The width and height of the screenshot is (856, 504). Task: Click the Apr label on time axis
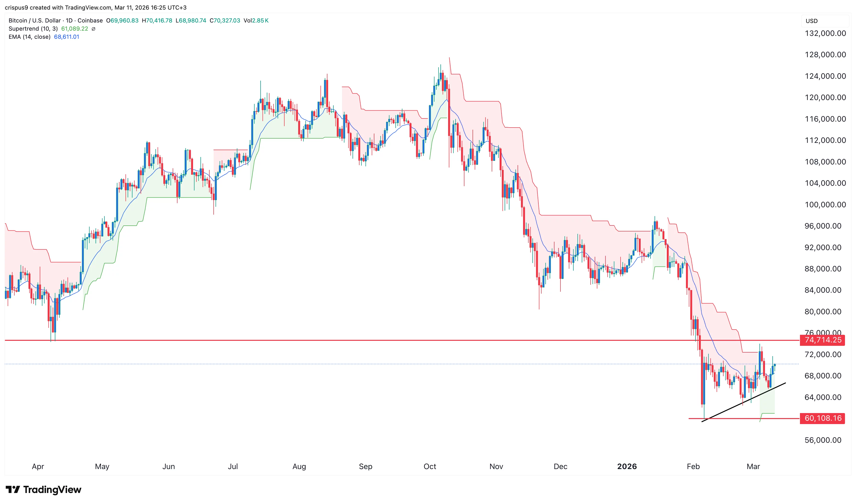click(x=38, y=466)
